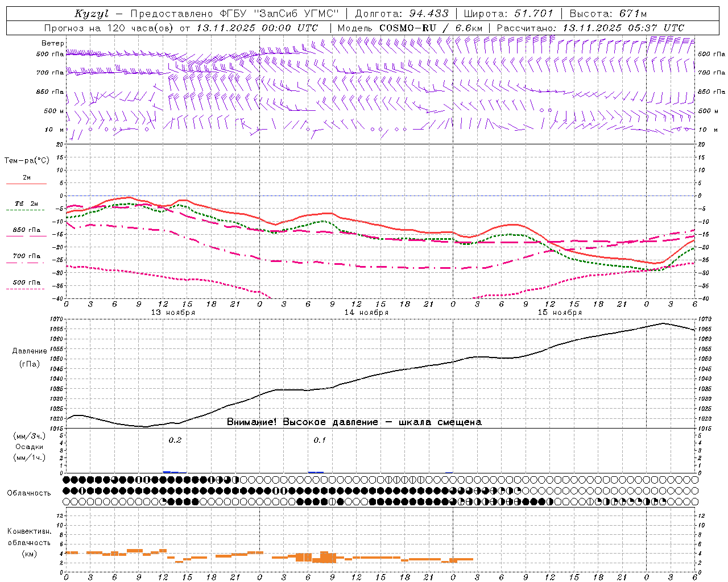This screenshot has width=728, height=582.
Task: Click the "10 м" wind level label on left
Action: click(55, 130)
